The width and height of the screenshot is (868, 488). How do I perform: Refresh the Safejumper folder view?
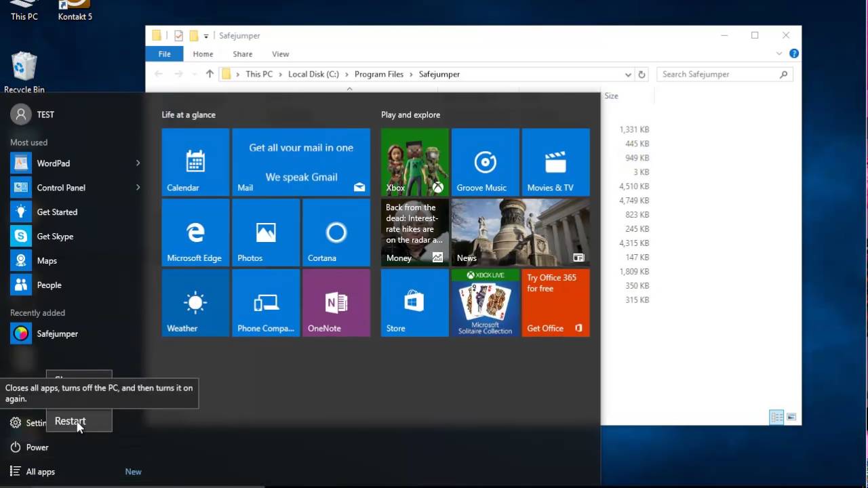click(x=642, y=75)
